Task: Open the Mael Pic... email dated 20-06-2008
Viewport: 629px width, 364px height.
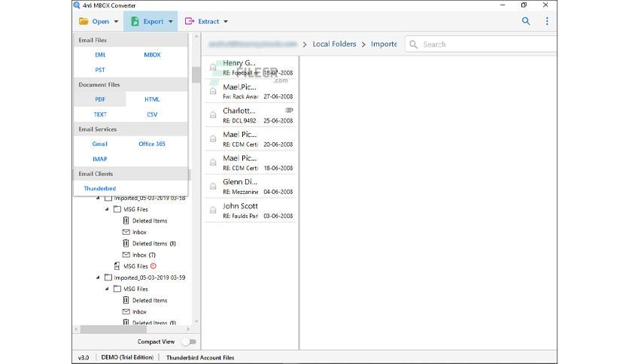Action: pos(251,139)
